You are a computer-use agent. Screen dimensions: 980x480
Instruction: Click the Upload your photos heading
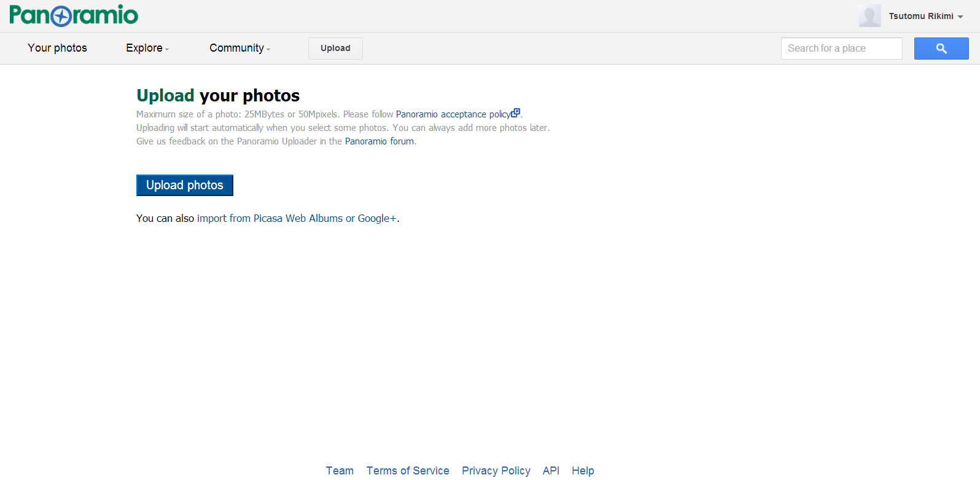(x=218, y=96)
